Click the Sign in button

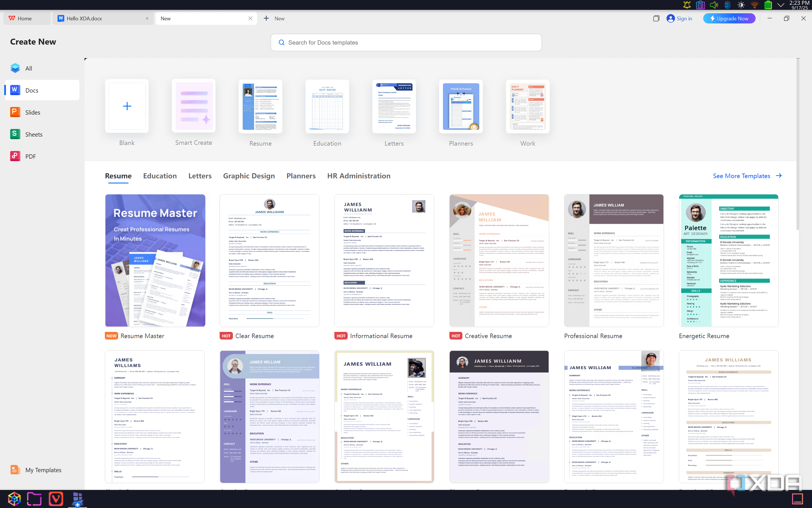(679, 18)
